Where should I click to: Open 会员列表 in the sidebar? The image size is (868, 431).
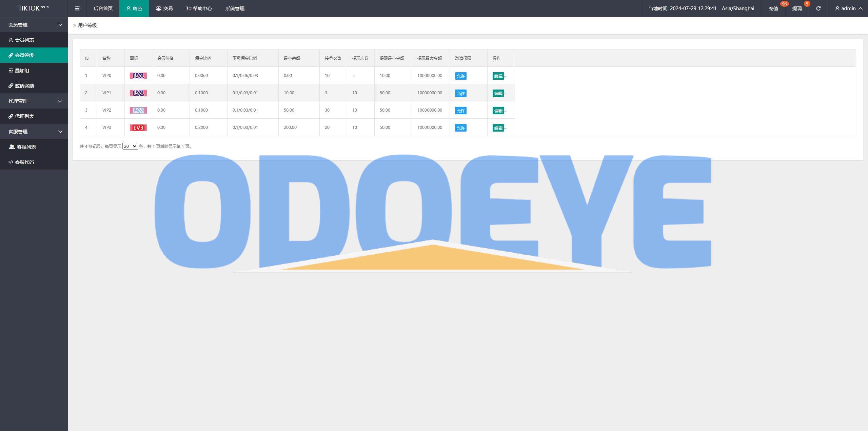click(x=34, y=40)
